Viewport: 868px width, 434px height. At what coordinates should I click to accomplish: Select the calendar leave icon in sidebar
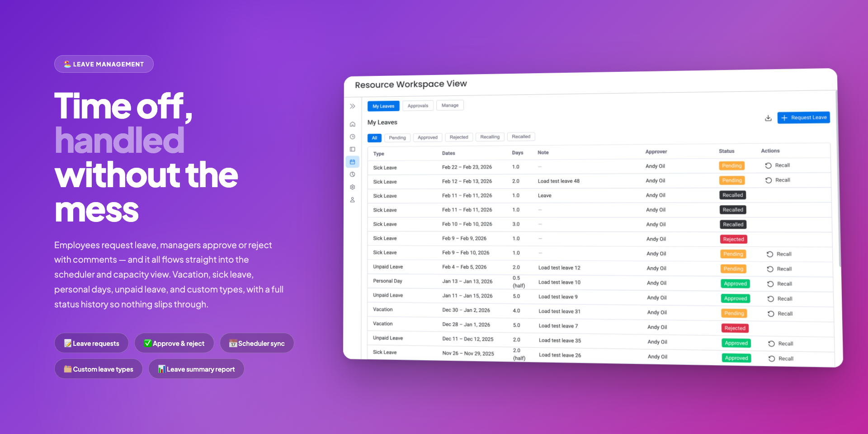pos(352,161)
